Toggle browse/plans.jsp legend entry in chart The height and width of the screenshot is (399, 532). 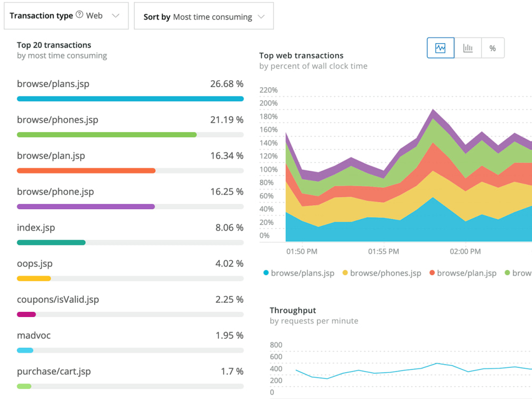click(x=299, y=273)
